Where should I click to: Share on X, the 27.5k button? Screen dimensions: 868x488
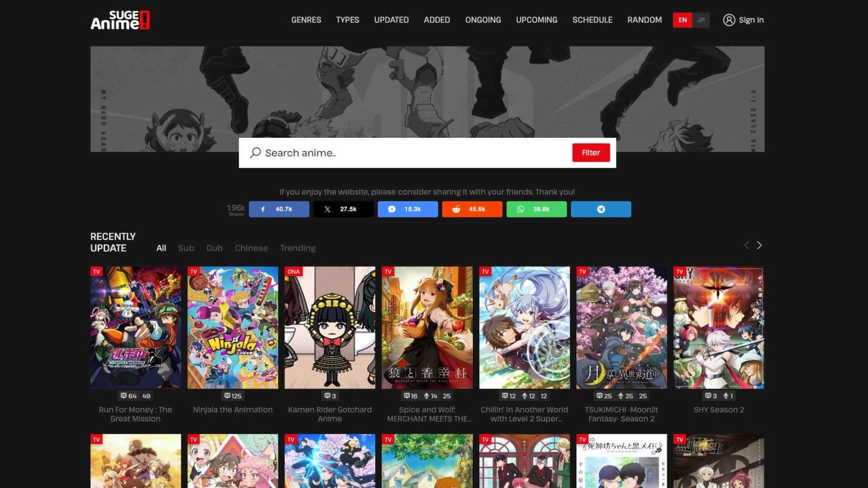(x=344, y=209)
